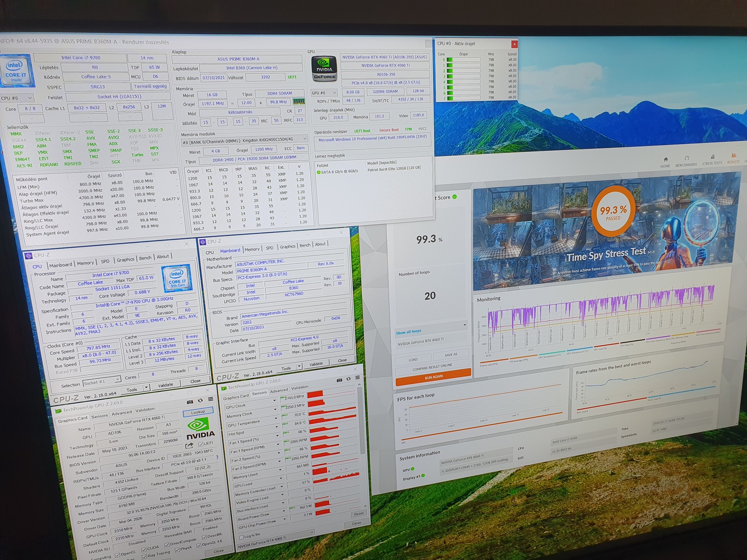
Task: Click Validate in the CPU-Z Processor window
Action: [165, 385]
